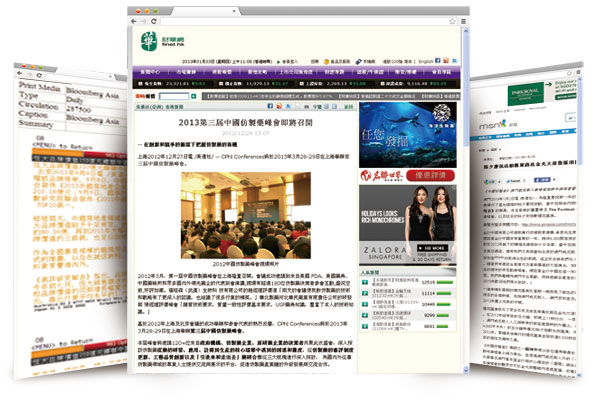Select the Circulation value 257500 in left window

(78, 109)
